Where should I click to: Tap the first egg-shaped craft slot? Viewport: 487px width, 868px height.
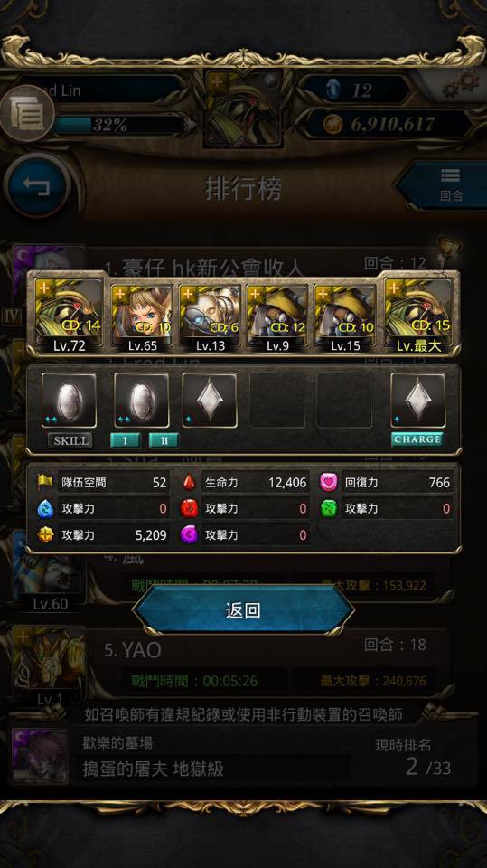[x=70, y=401]
